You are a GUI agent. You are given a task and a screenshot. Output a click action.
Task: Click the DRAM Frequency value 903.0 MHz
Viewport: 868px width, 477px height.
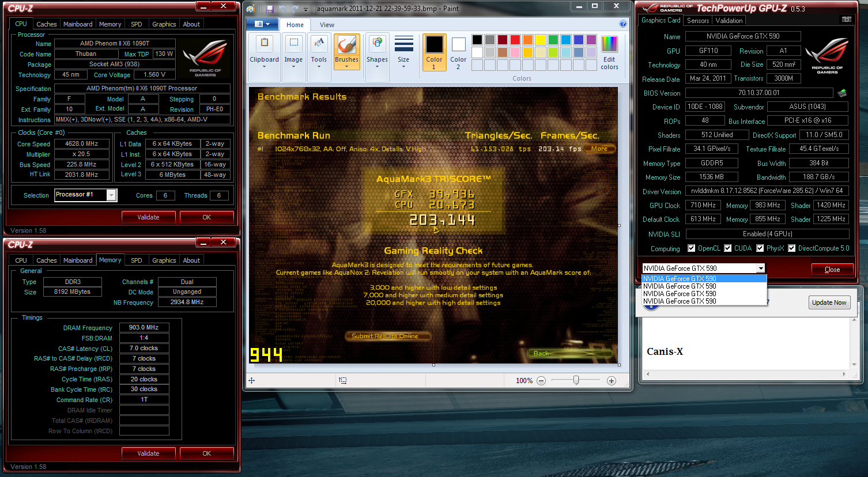click(144, 327)
